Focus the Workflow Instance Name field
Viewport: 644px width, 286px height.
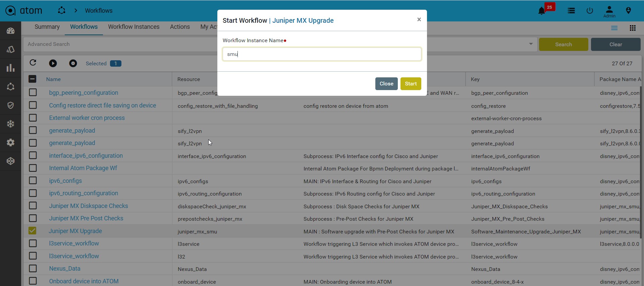pyautogui.click(x=322, y=54)
